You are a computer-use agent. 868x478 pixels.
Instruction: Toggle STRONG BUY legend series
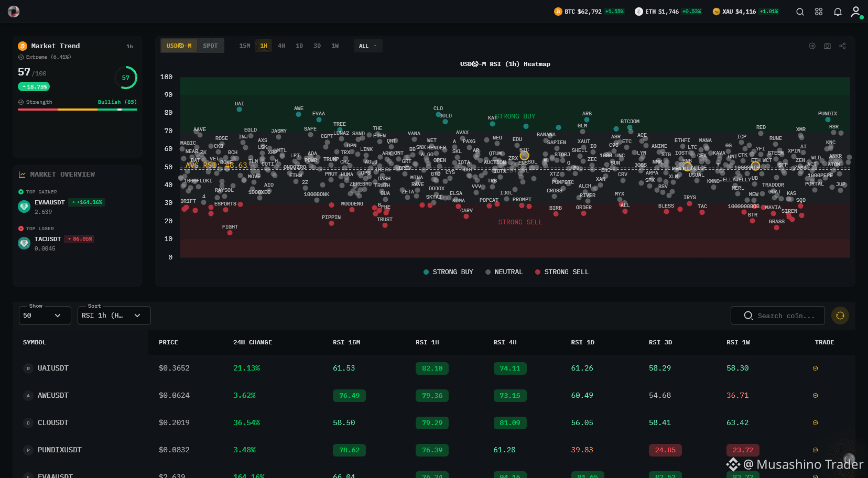(x=448, y=272)
